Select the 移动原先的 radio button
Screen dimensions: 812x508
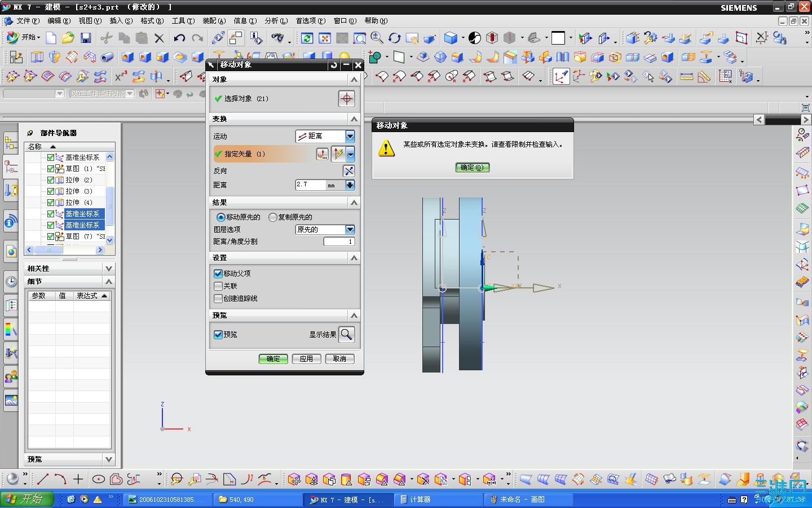[x=221, y=217]
